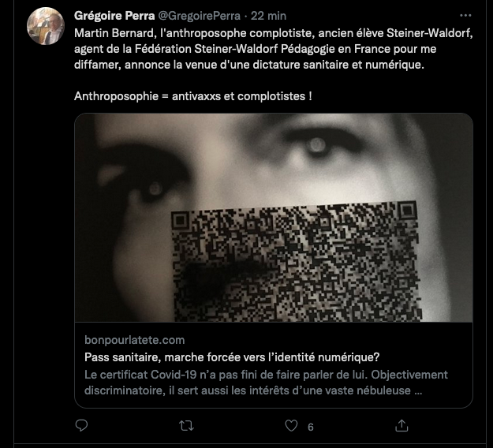Open the @GregoirePerra handle link
Image resolution: width=493 pixels, height=448 pixels.
[199, 16]
